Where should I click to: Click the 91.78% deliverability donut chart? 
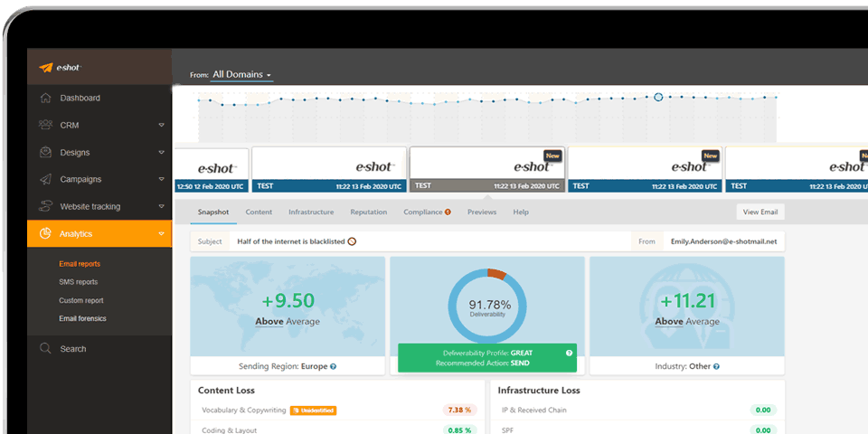tap(487, 307)
